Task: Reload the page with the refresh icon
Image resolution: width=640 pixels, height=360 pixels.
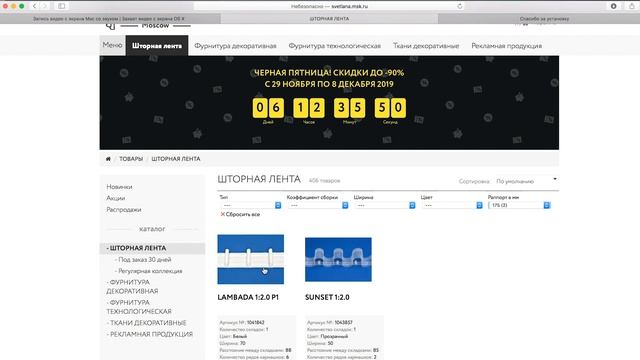Action: click(x=460, y=6)
